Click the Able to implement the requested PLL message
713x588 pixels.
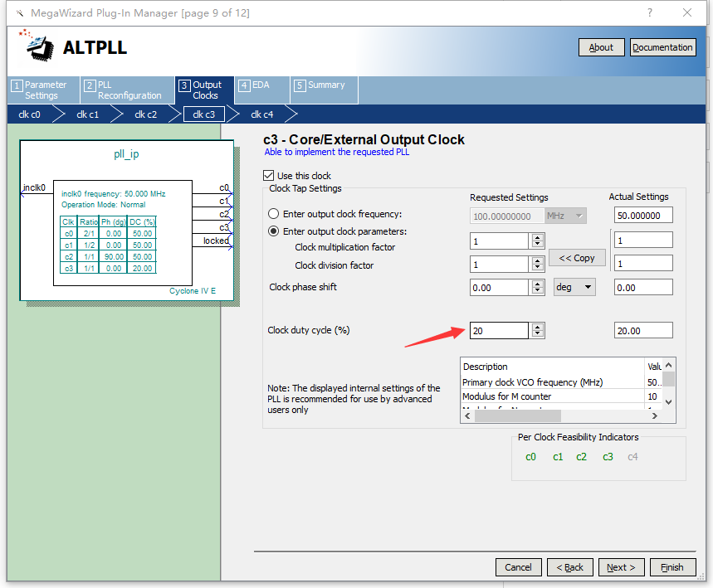[x=337, y=152]
